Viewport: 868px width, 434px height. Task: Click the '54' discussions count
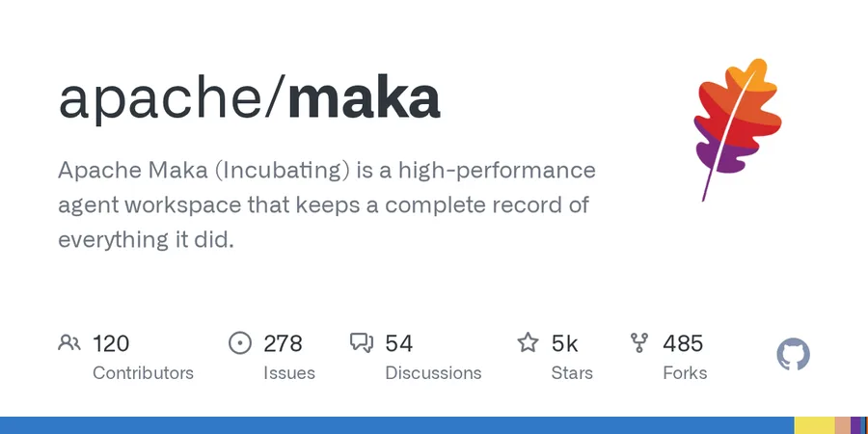point(399,343)
